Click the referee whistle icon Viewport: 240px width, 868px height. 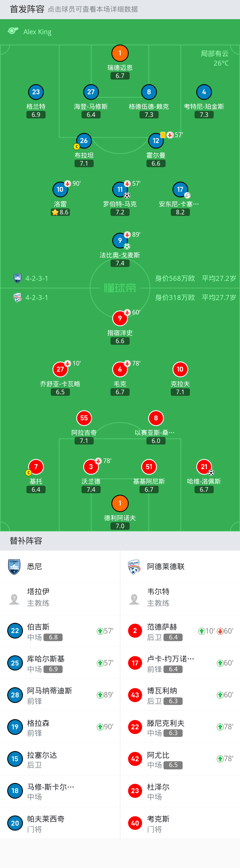click(x=13, y=31)
